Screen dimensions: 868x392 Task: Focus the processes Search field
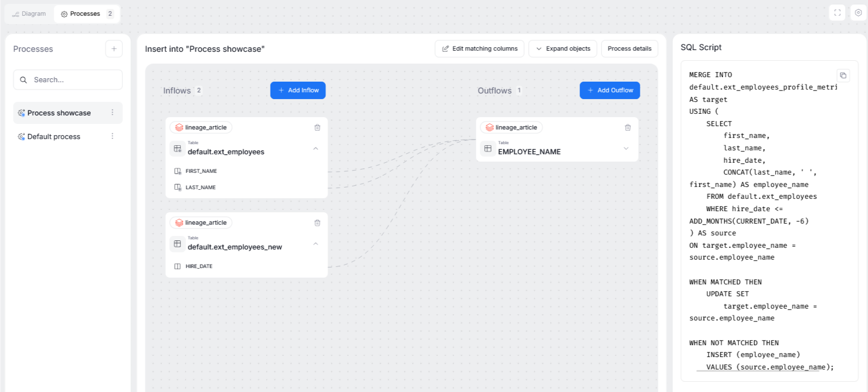click(68, 80)
